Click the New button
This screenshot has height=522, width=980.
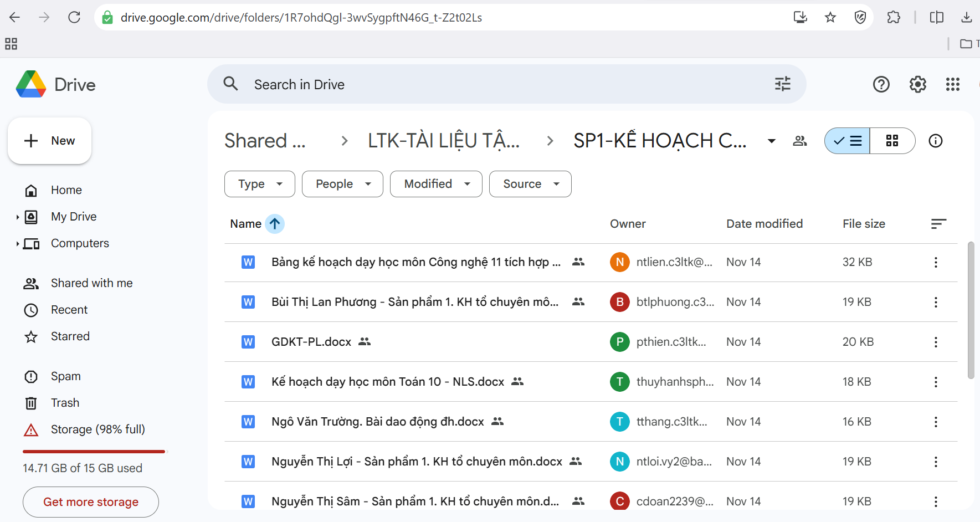point(50,141)
